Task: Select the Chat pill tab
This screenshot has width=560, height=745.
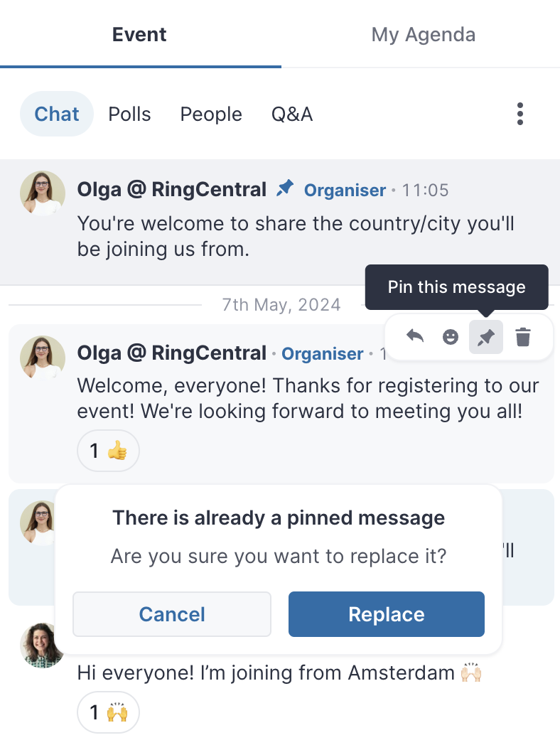Action: pyautogui.click(x=57, y=114)
